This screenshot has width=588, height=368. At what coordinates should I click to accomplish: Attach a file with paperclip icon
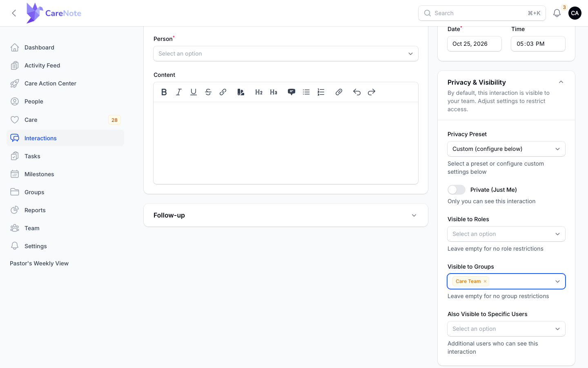coord(339,92)
